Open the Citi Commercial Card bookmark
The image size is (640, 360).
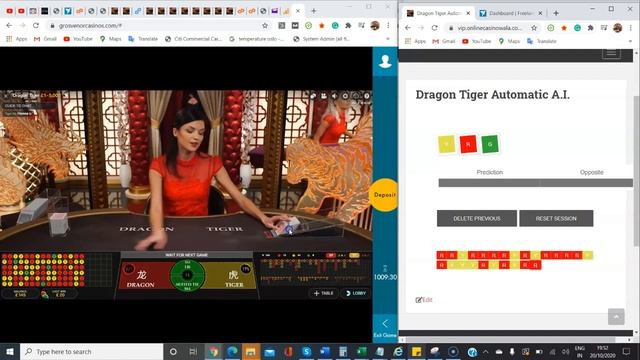click(193, 39)
